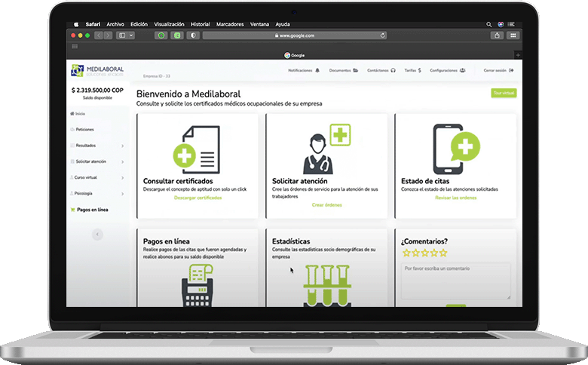Viewport: 588px width, 365px height.
Task: Give a five-star rating
Action: (x=443, y=253)
